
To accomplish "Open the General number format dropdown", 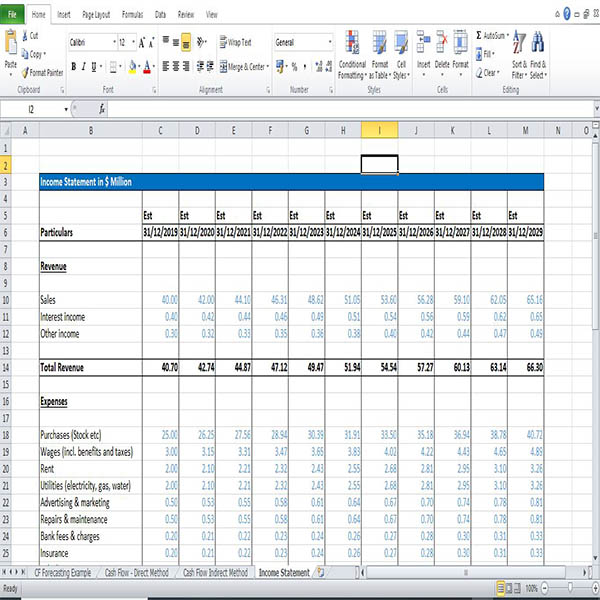I will coord(330,42).
